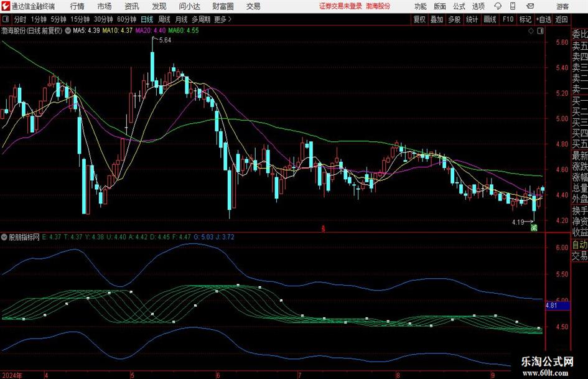Image resolution: width=588 pixels, height=379 pixels.
Task: Click the MA10: 4.37 indicator label
Action: (x=118, y=30)
